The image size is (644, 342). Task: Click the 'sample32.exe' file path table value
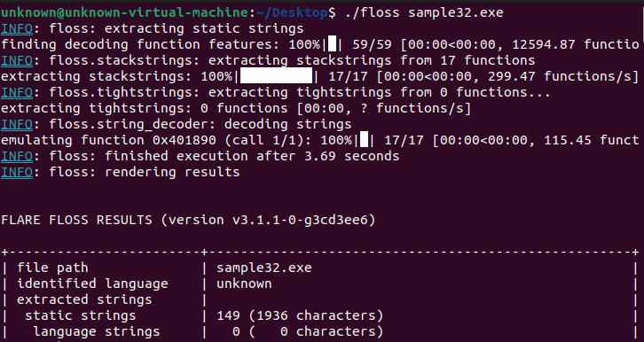point(264,268)
